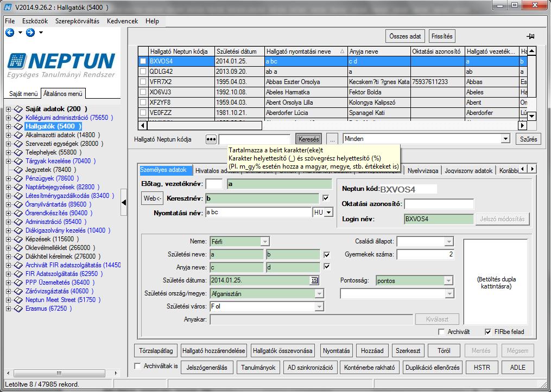The width and height of the screenshot is (551, 392).
Task: Open the Minden filter dropdown
Action: coord(505,139)
